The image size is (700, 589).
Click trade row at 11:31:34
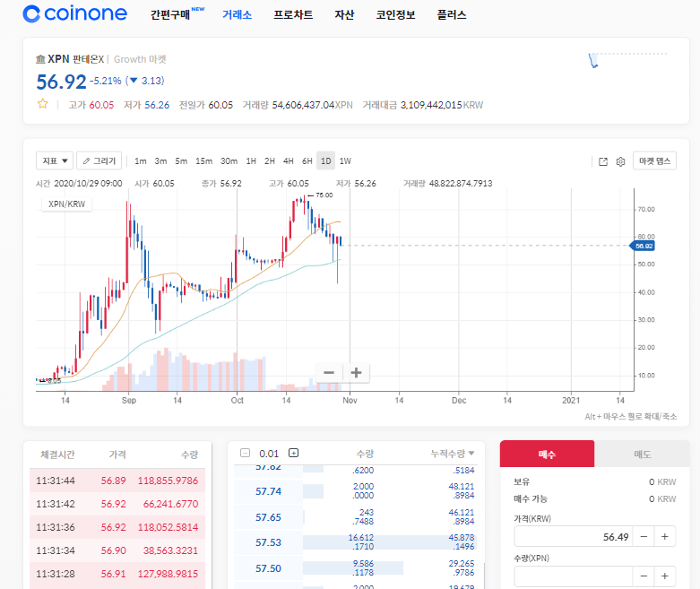(117, 550)
